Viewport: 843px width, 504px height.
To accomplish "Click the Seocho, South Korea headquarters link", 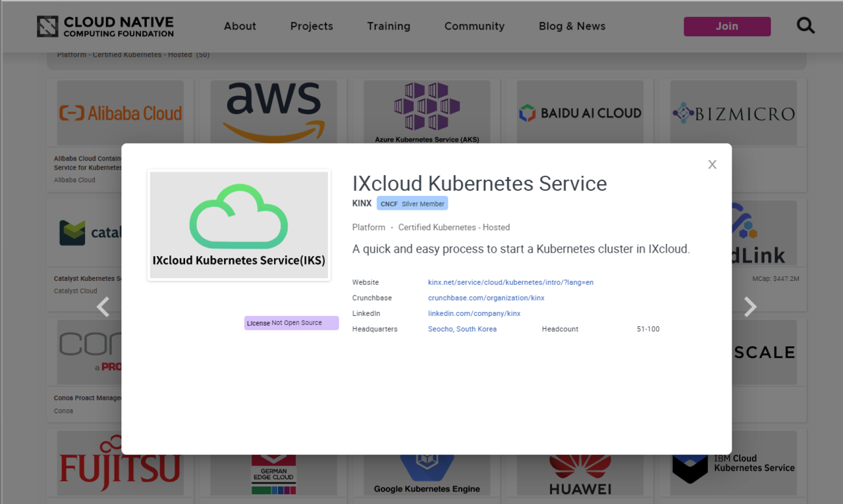I will pyautogui.click(x=462, y=329).
